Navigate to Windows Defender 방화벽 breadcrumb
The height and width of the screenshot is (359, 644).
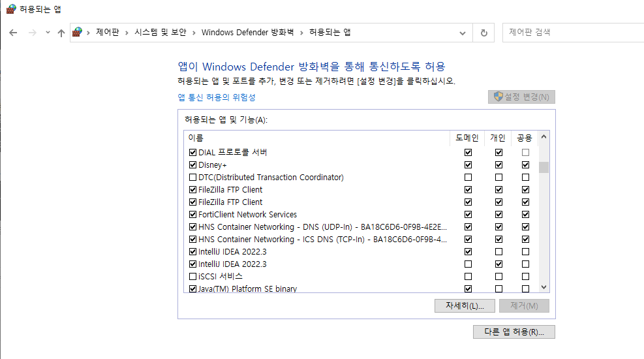[x=248, y=32]
